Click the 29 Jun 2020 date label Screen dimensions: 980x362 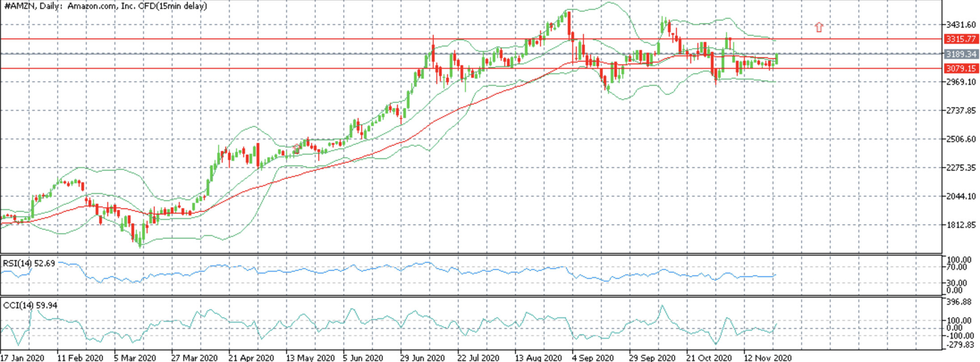(x=422, y=358)
